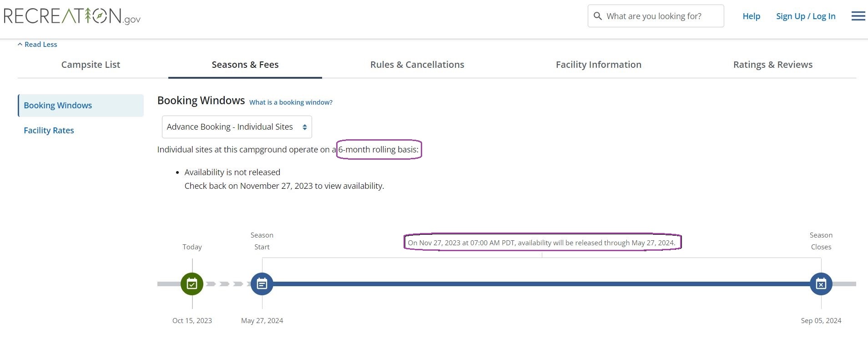
Task: Open Facility Rates in the sidebar
Action: [49, 131]
